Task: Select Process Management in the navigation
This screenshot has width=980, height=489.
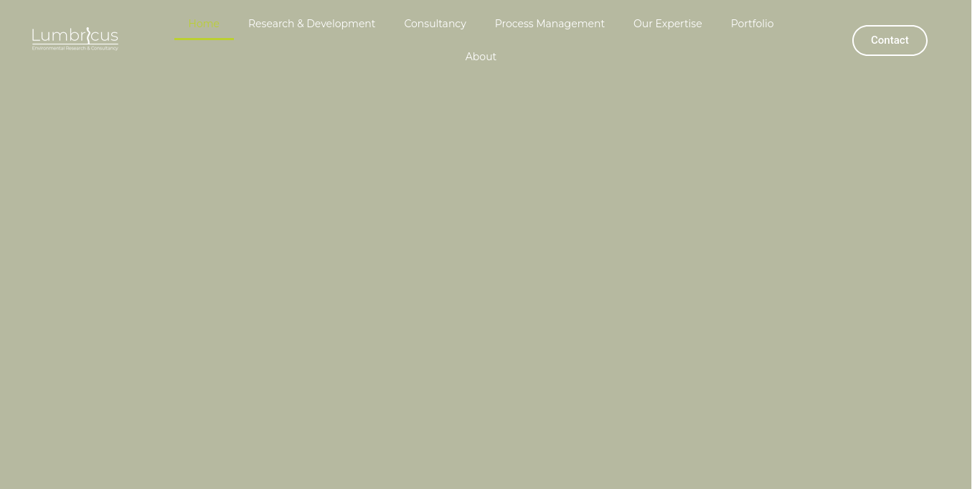Action: click(550, 24)
